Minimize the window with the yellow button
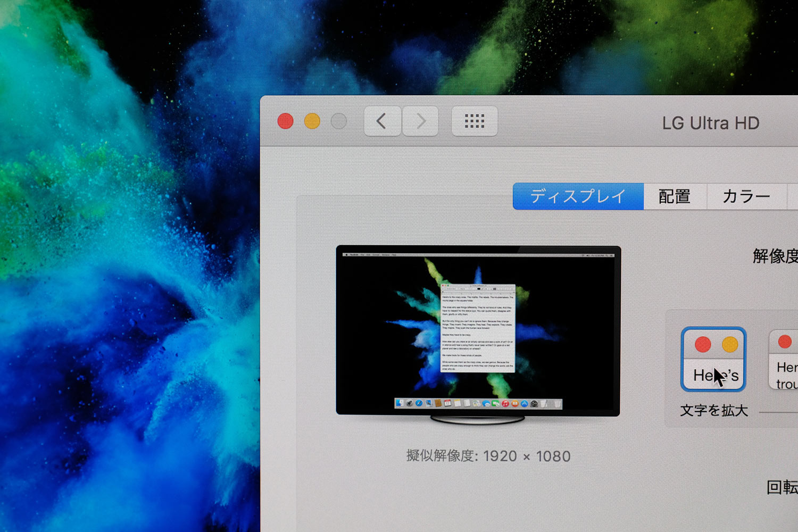This screenshot has height=532, width=798. [x=312, y=121]
